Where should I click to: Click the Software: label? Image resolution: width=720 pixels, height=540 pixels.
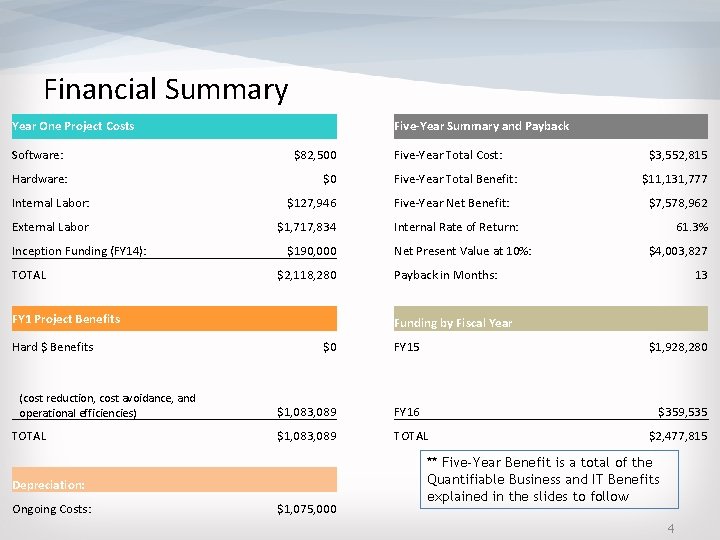tap(38, 155)
